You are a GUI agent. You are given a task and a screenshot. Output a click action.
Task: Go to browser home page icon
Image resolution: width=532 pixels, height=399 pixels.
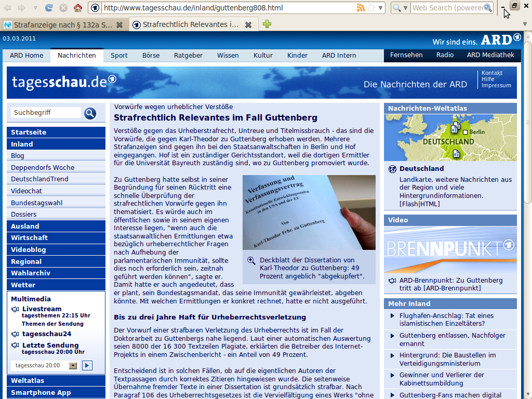[x=78, y=8]
